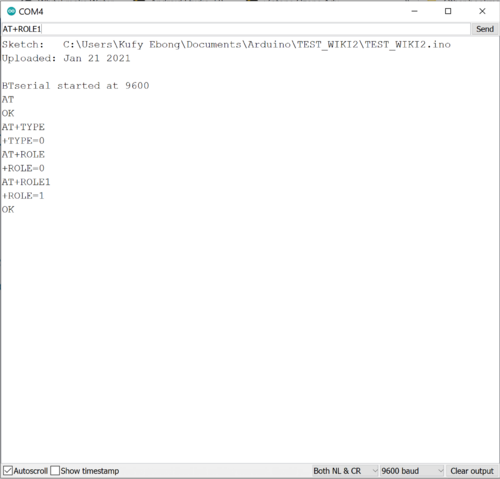
Task: Click the Uploaded: Jan 21 2021 line
Action: 66,58
